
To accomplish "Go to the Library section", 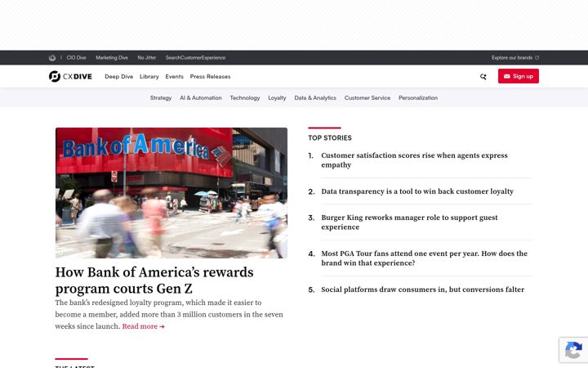I will [149, 77].
